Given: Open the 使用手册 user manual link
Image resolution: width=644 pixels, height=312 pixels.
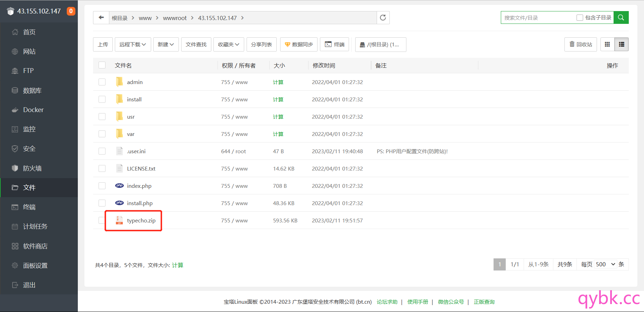Looking at the screenshot, I should tap(417, 302).
